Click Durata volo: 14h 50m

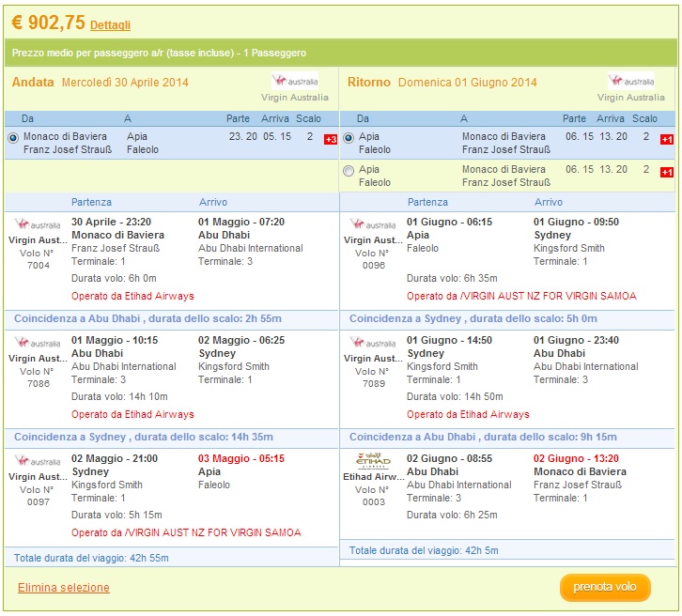tap(455, 396)
